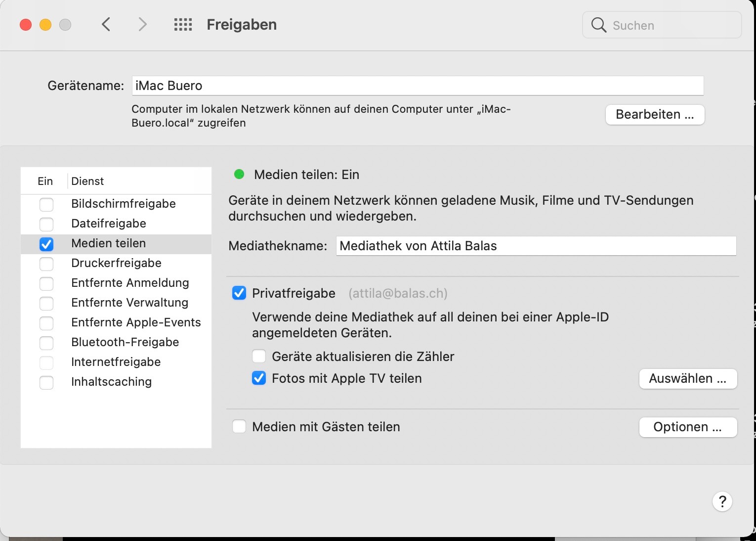Open help with question mark button

coord(722,501)
